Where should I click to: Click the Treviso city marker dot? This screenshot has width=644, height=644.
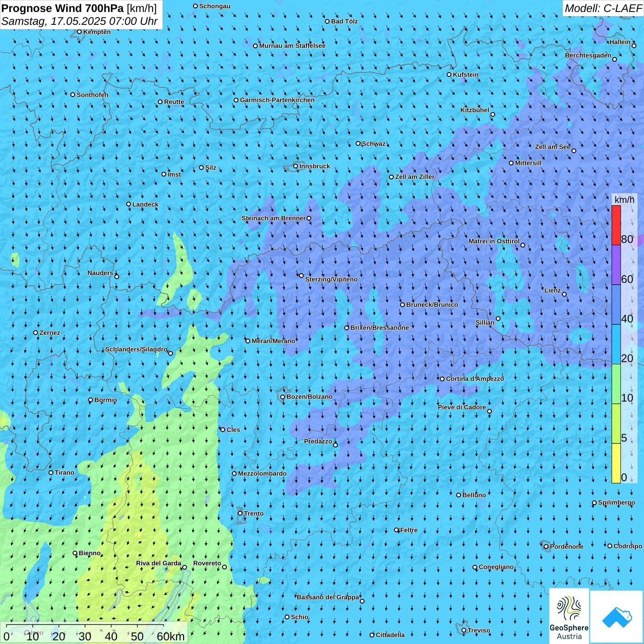point(464,630)
